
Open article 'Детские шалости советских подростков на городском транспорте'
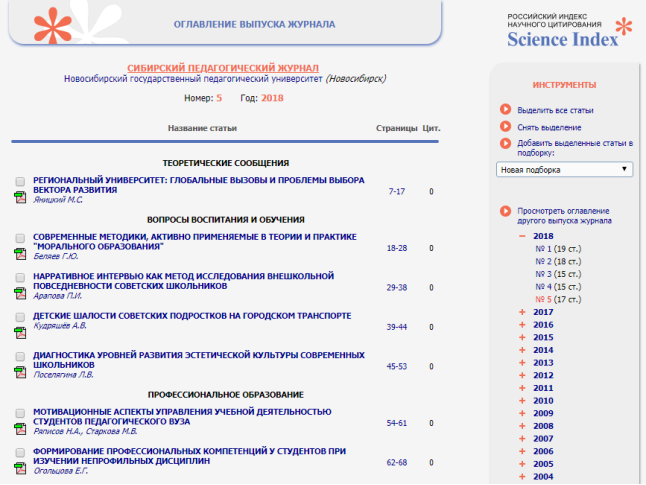coord(192,316)
